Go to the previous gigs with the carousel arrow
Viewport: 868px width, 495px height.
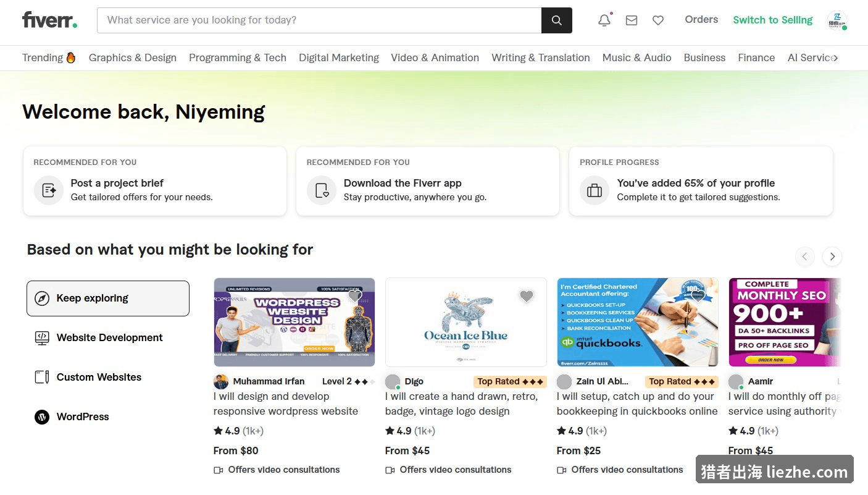[x=805, y=256]
